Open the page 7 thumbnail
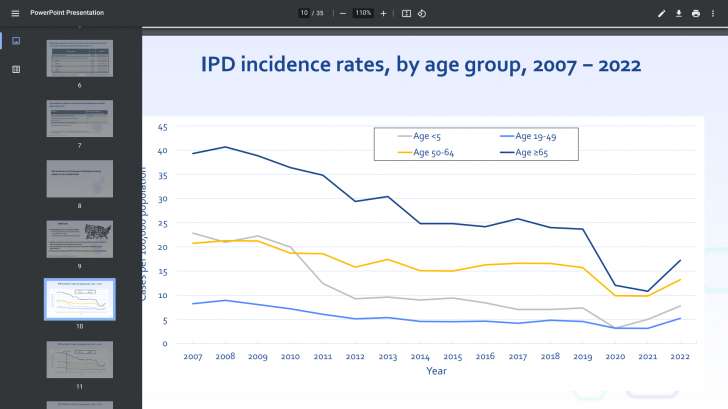728x409 pixels. pyautogui.click(x=79, y=119)
